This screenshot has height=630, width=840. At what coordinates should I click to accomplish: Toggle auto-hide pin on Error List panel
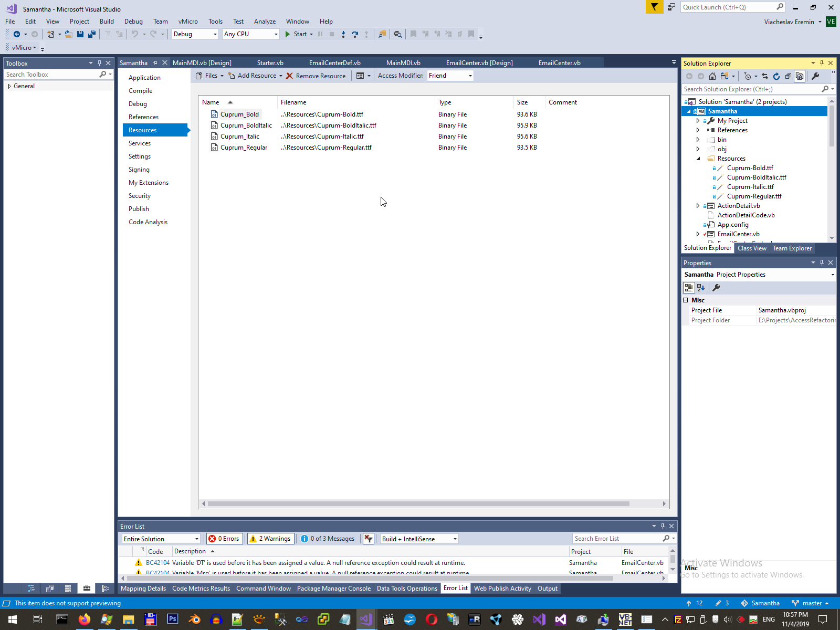663,526
